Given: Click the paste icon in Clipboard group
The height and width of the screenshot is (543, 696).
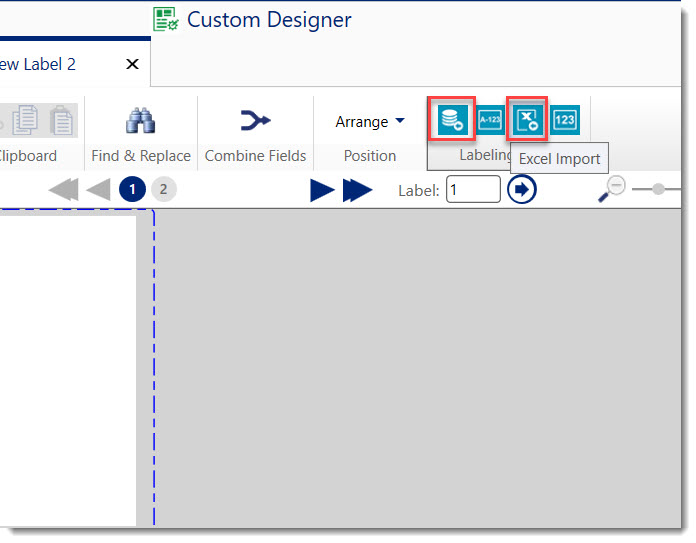Looking at the screenshot, I should [62, 120].
